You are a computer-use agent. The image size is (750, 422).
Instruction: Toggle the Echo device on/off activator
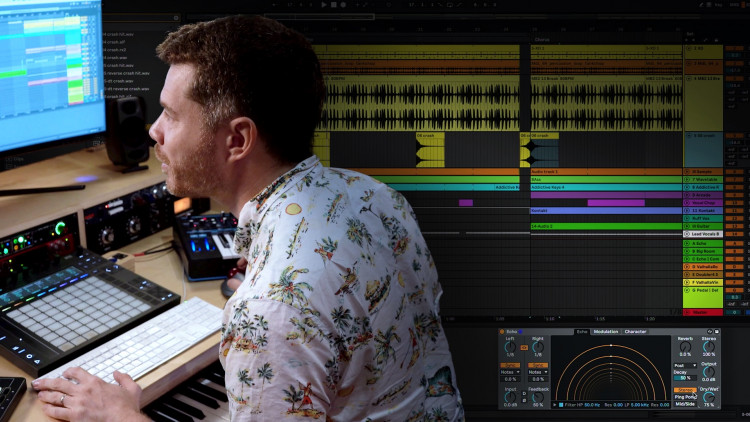502,332
